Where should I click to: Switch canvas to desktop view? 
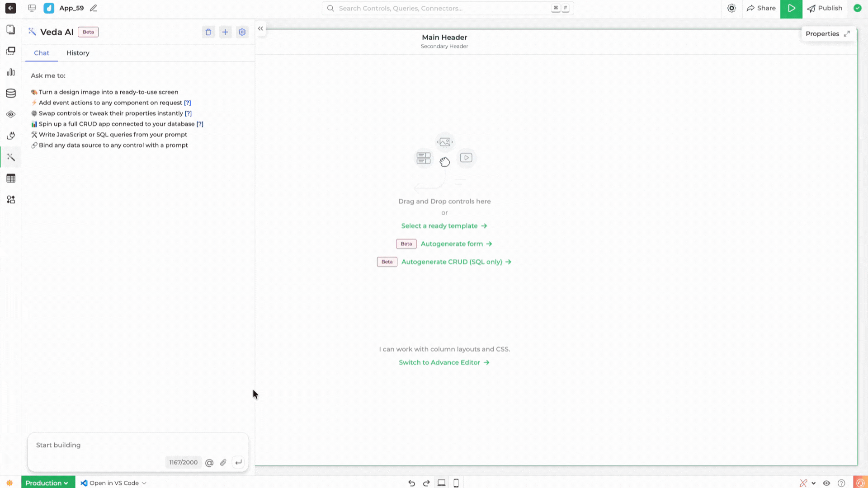tap(441, 483)
